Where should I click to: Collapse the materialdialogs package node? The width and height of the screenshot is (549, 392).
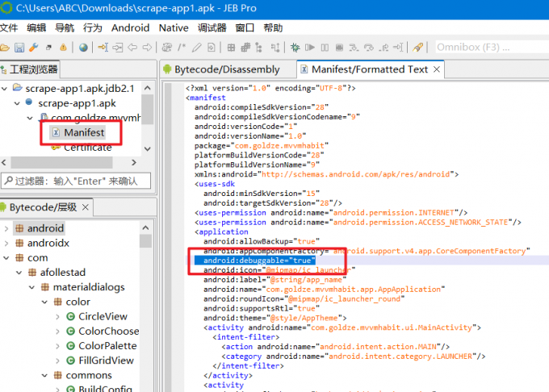click(x=31, y=287)
